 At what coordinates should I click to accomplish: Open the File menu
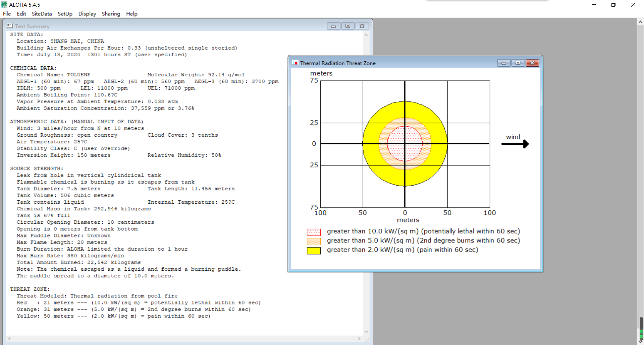pyautogui.click(x=7, y=14)
